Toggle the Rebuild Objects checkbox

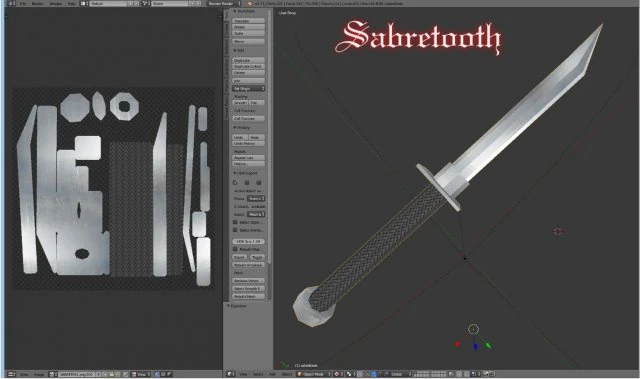pos(235,249)
